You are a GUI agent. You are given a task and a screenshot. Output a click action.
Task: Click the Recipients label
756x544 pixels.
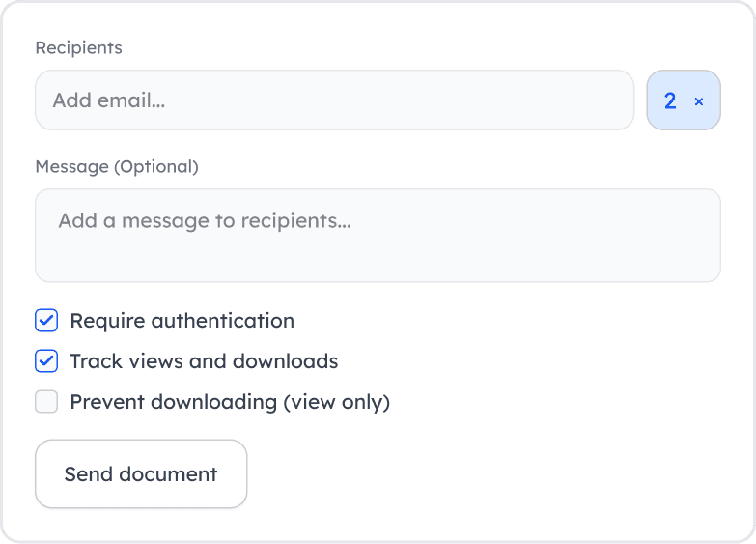coord(78,47)
